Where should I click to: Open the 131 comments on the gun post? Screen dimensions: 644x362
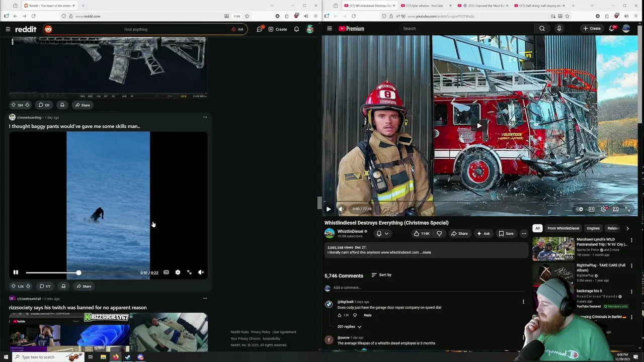click(44, 105)
